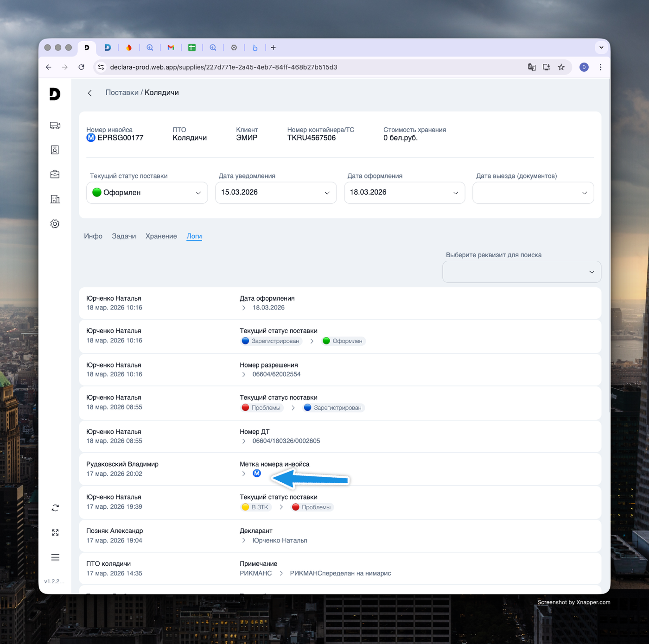The height and width of the screenshot is (644, 649).
Task: Click the M badge beside invoice EPRSG00177
Action: [91, 138]
